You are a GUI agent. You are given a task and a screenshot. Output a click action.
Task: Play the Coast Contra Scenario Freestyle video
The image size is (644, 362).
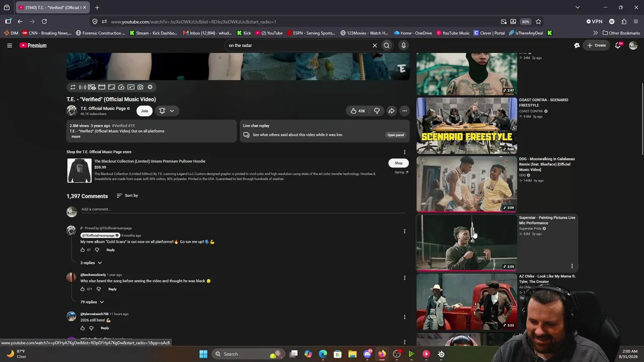point(466,125)
